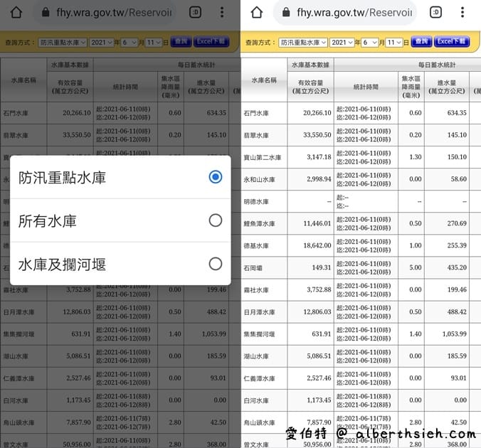This screenshot has width=481, height=448.
Task: Click the 集集攔河堰 row name in the left table
Action: [x=18, y=334]
